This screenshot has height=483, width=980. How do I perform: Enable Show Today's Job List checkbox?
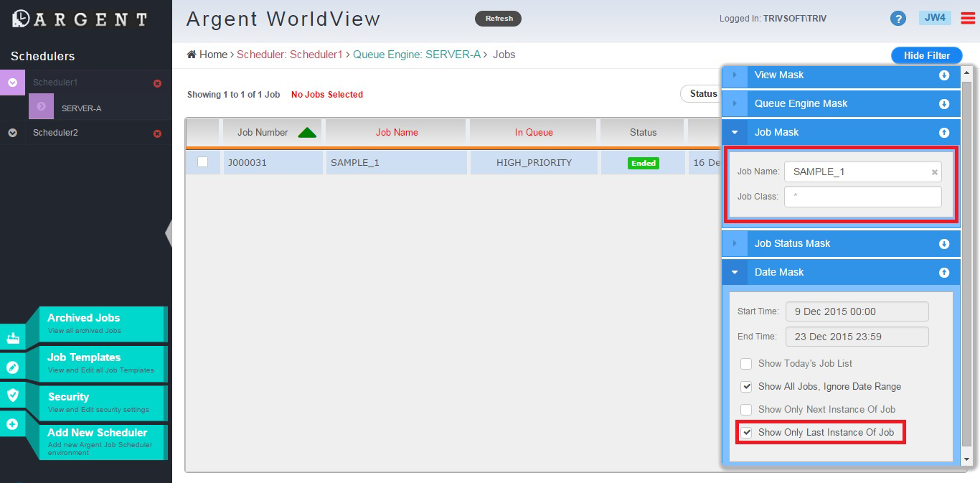[x=746, y=364]
